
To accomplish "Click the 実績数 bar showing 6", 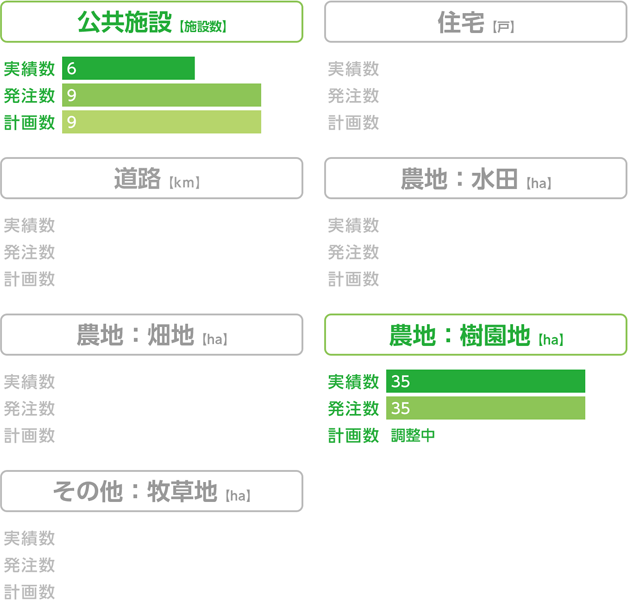I will 129,68.
